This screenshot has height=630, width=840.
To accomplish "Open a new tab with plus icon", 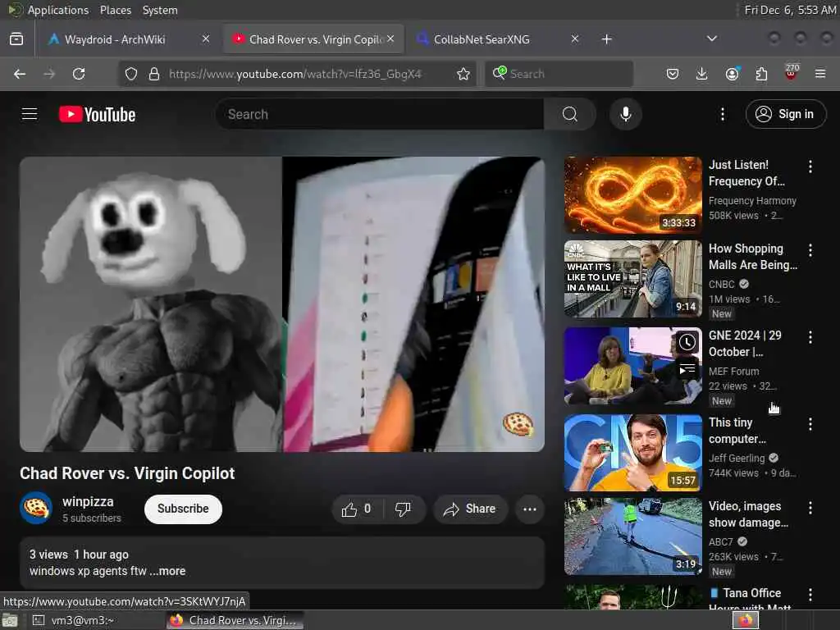I will click(x=606, y=39).
